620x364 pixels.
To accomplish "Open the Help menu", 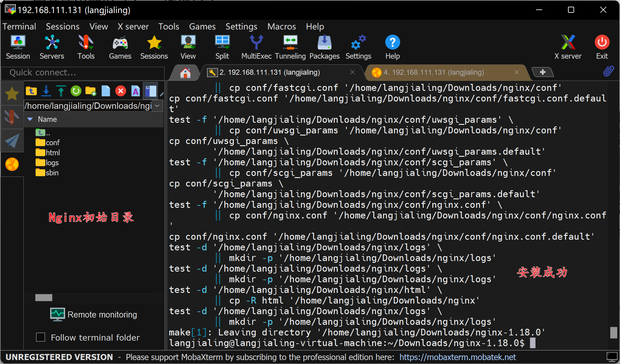I will click(x=315, y=26).
